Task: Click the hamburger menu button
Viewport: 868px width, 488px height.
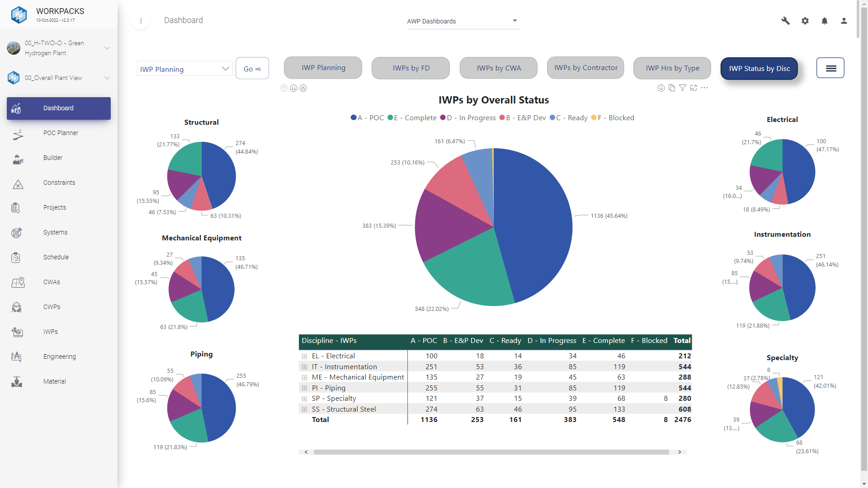Action: [x=830, y=68]
